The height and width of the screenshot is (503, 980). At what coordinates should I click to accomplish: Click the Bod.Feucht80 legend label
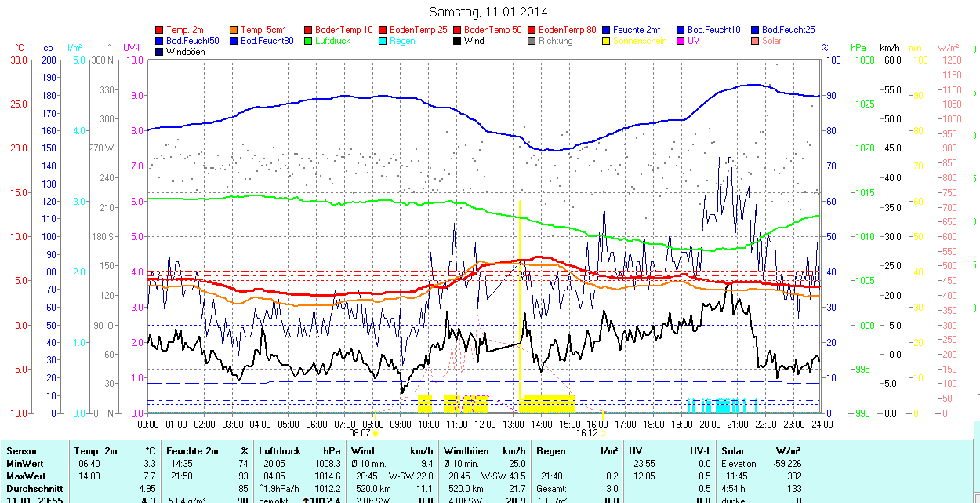tap(267, 41)
